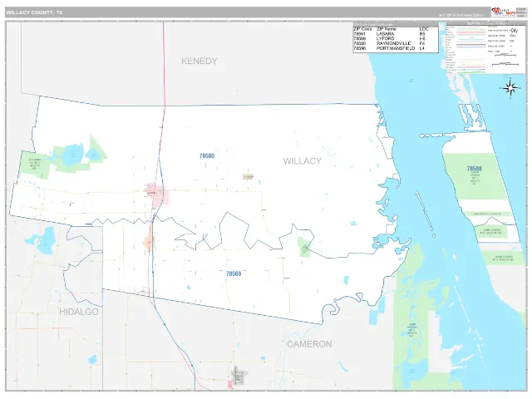Click the 78598 ZIP label on map
Screen dimensions: 532x399
pyautogui.click(x=475, y=168)
